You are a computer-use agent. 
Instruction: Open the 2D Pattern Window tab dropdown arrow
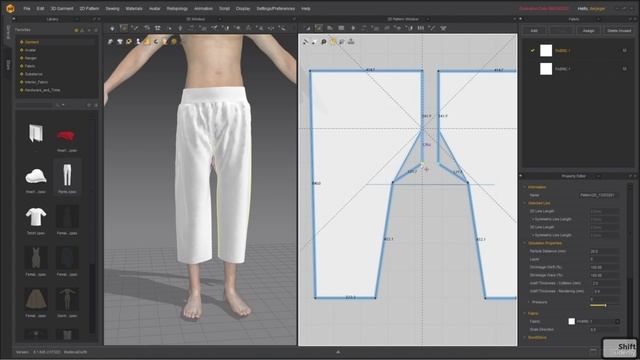point(428,19)
